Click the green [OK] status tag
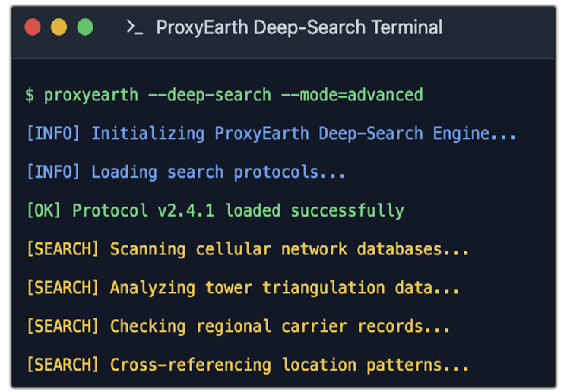This screenshot has width=570, height=392. 44,211
